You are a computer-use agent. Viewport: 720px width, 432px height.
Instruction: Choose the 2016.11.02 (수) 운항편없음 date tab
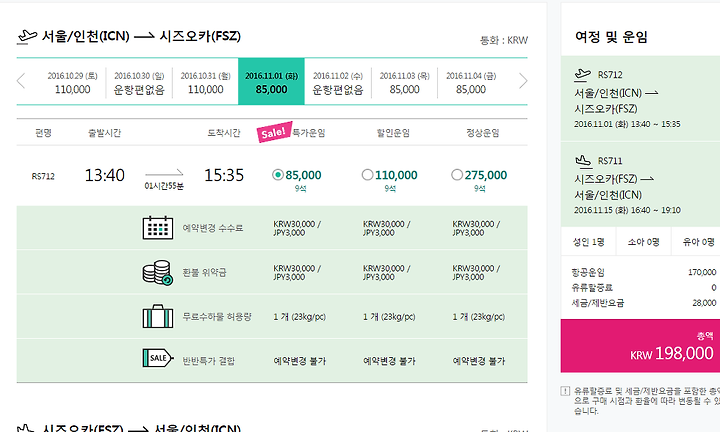pyautogui.click(x=338, y=83)
